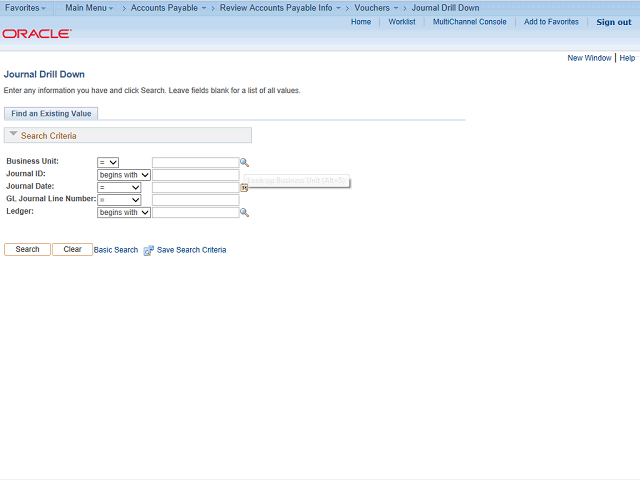Open Review Accounts Payable Info breadcrumb
Screen dimensions: 640x480
280,8
